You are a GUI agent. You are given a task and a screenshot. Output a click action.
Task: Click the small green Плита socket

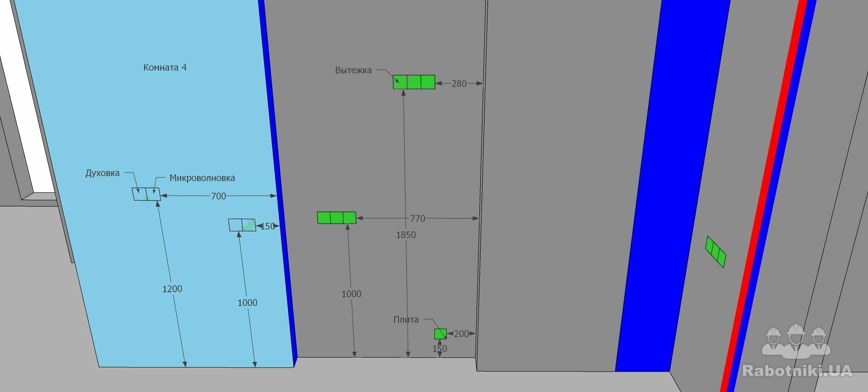[440, 334]
